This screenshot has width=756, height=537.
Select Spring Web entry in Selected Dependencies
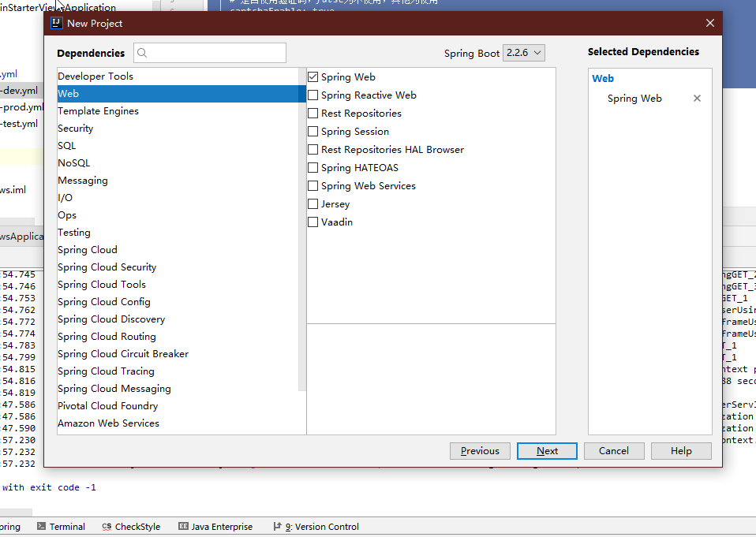(634, 99)
